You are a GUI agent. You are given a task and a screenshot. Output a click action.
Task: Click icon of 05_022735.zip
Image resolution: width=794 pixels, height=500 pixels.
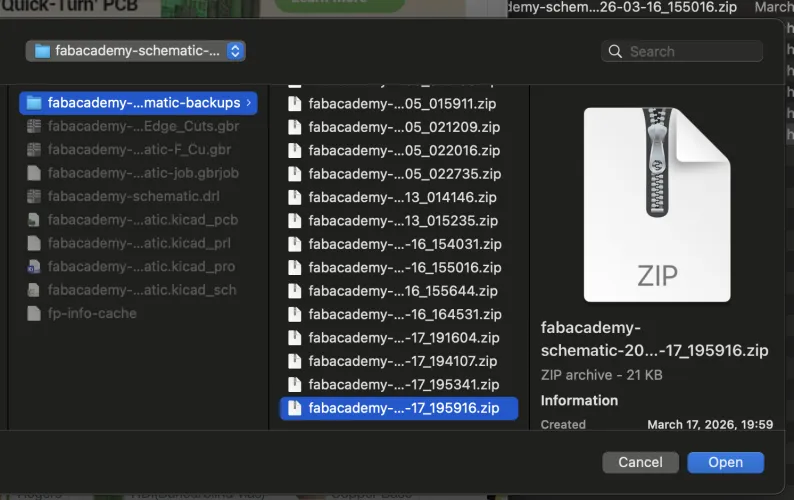[295, 174]
